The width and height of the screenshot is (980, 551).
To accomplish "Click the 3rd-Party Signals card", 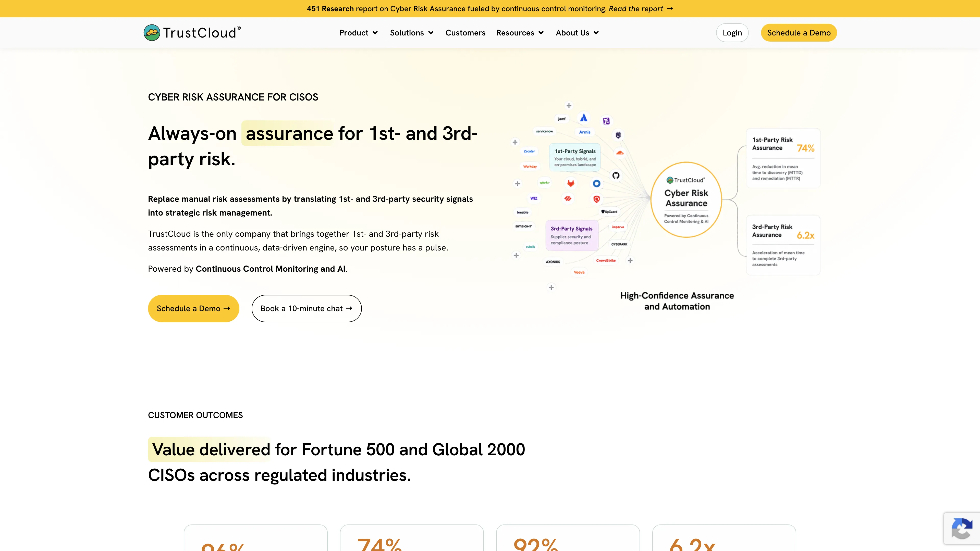I will coord(572,235).
